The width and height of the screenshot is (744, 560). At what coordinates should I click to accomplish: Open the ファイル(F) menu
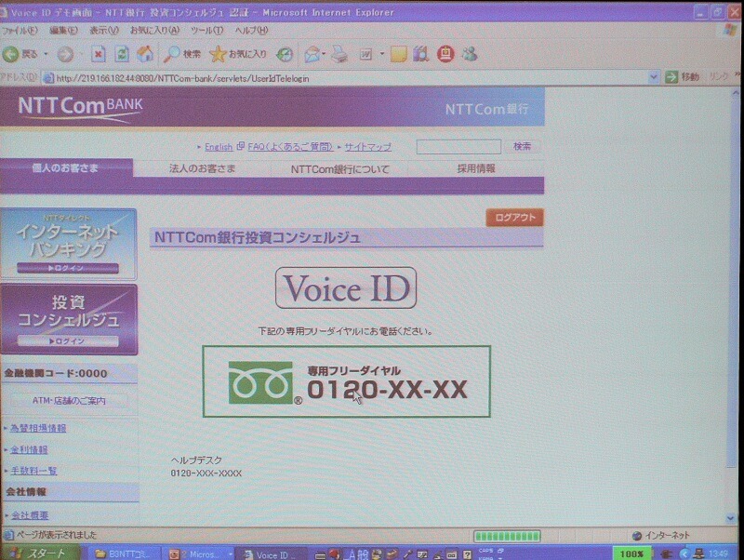[20, 31]
